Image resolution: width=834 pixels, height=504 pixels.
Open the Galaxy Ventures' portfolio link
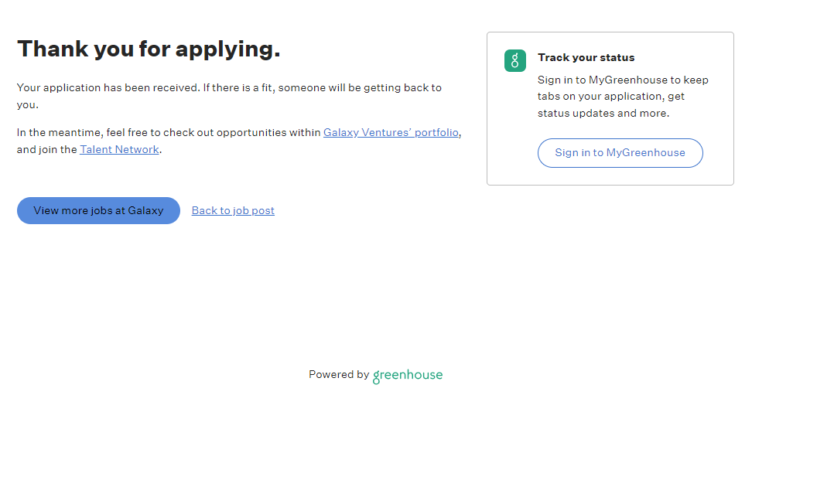pyautogui.click(x=391, y=132)
